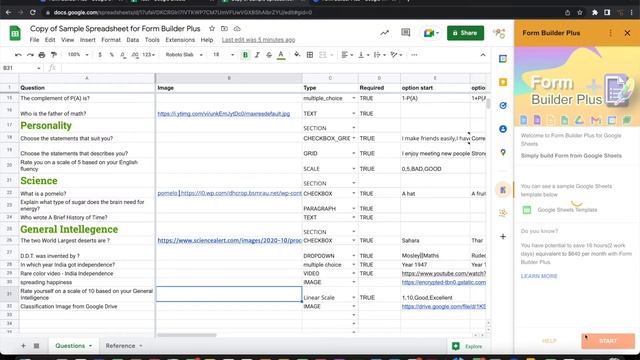The image size is (640, 360).
Task: Open the font size 18 dropdown
Action: [223, 55]
